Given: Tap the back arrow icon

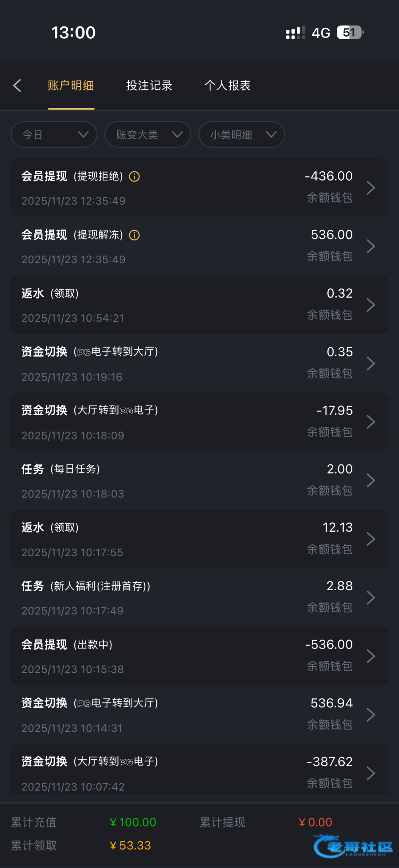Looking at the screenshot, I should point(17,86).
